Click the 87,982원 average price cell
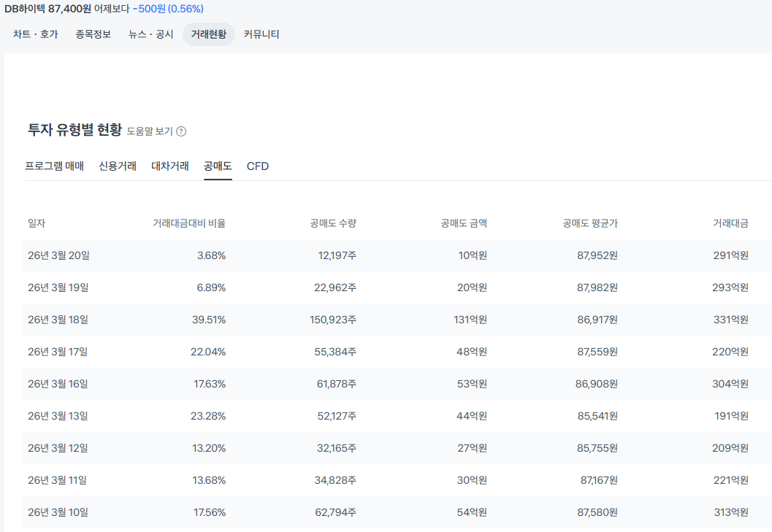The width and height of the screenshot is (772, 532). 597,288
